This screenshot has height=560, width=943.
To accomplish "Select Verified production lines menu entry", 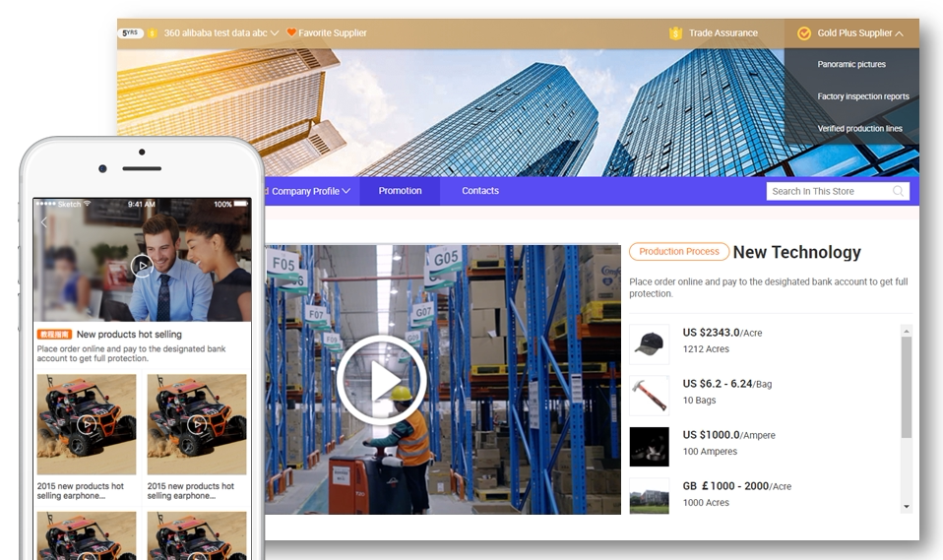I will point(859,128).
